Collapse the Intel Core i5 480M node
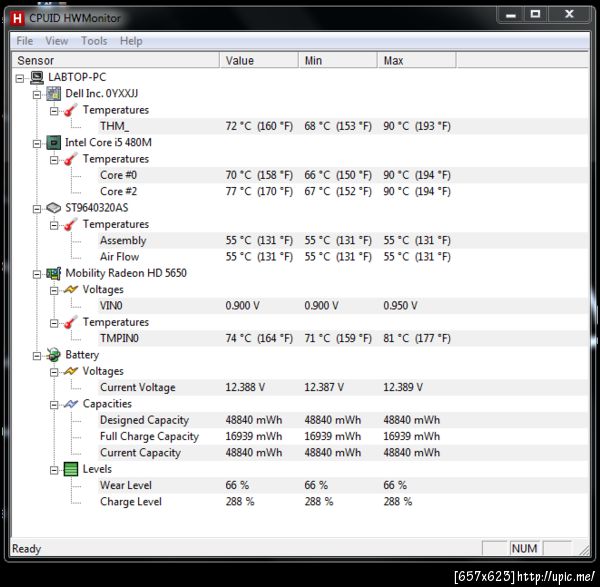Screen dimensions: 600x587 click(x=37, y=143)
